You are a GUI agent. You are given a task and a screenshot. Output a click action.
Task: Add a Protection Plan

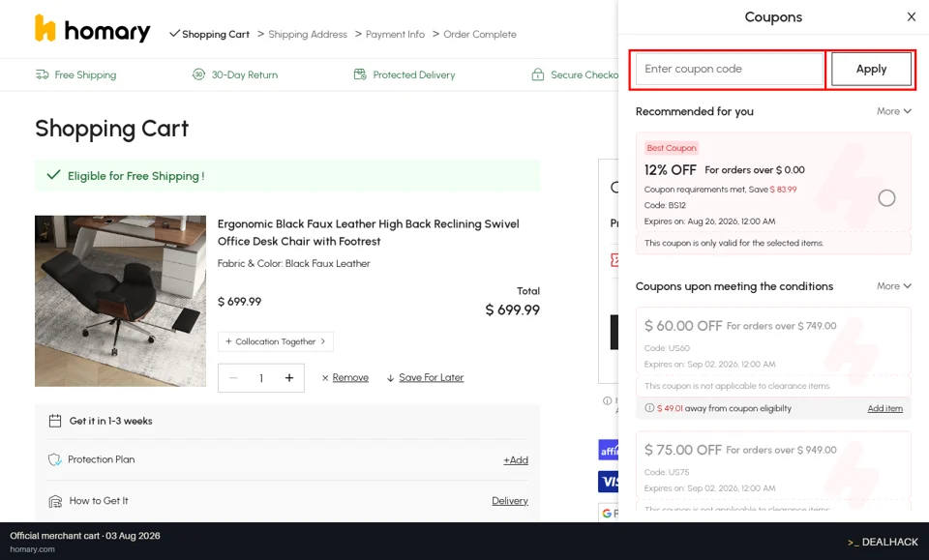click(x=516, y=460)
